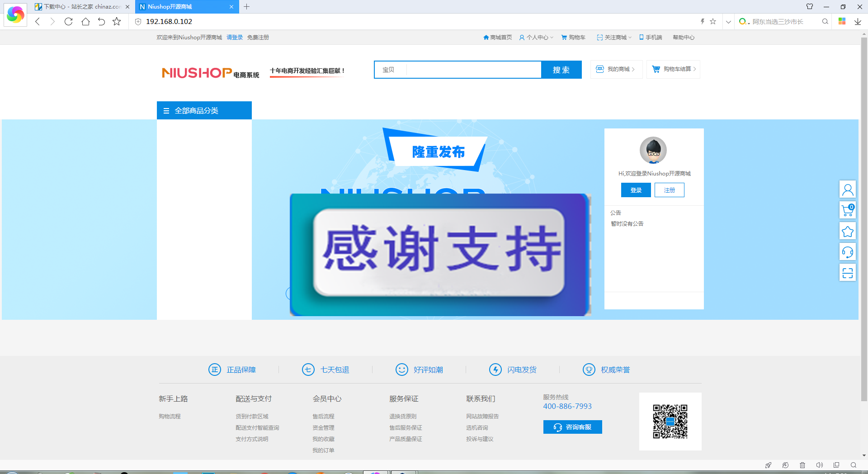
Task: Close the Niushop开源商城 tab
Action: point(231,7)
